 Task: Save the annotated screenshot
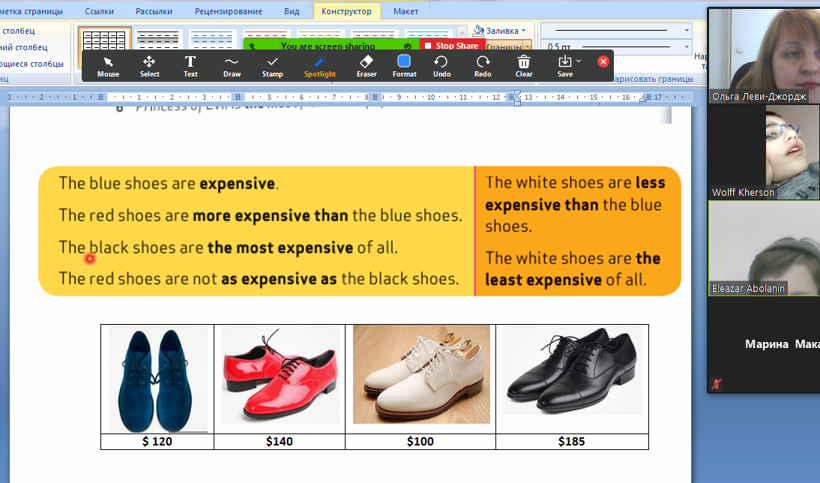(x=564, y=66)
